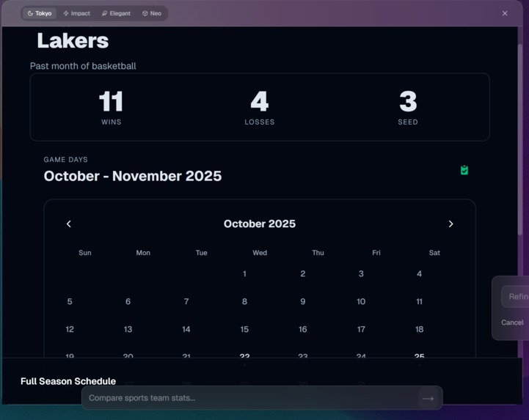Submit prompt with the arrow button
529x420 pixels.
point(428,399)
